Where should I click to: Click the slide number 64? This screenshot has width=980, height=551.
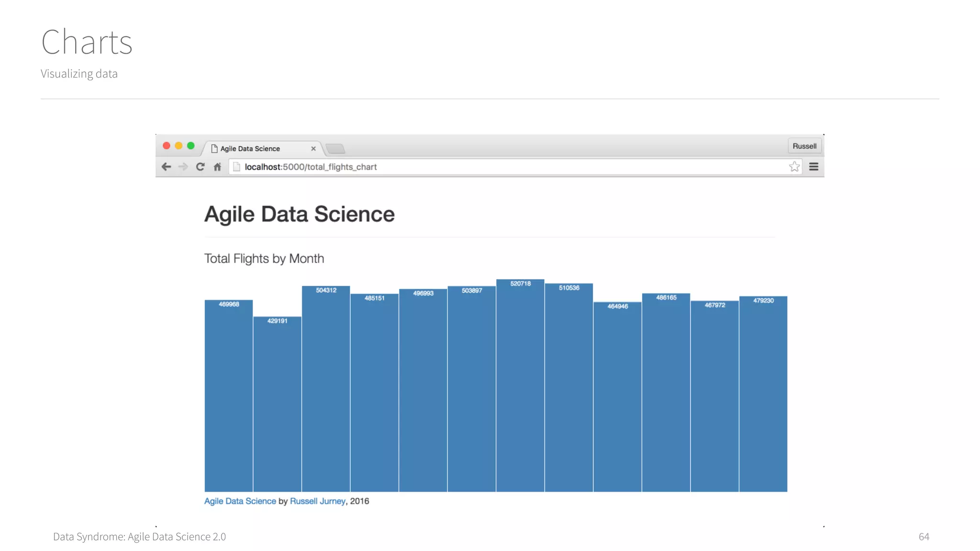tap(924, 537)
